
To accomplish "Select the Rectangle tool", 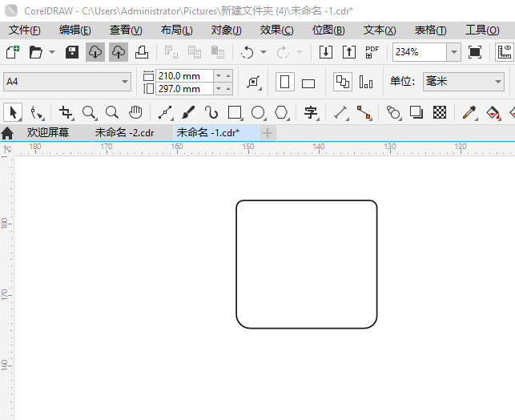I will pos(235,112).
